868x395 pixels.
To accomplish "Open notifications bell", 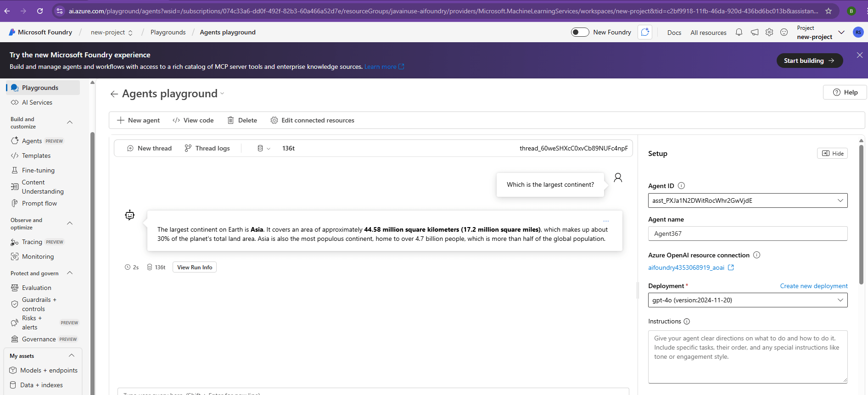I will click(739, 32).
